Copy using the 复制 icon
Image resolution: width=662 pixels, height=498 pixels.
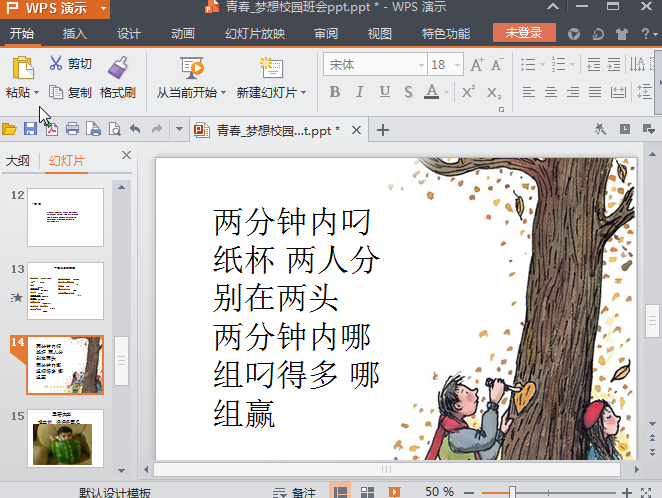coord(56,92)
